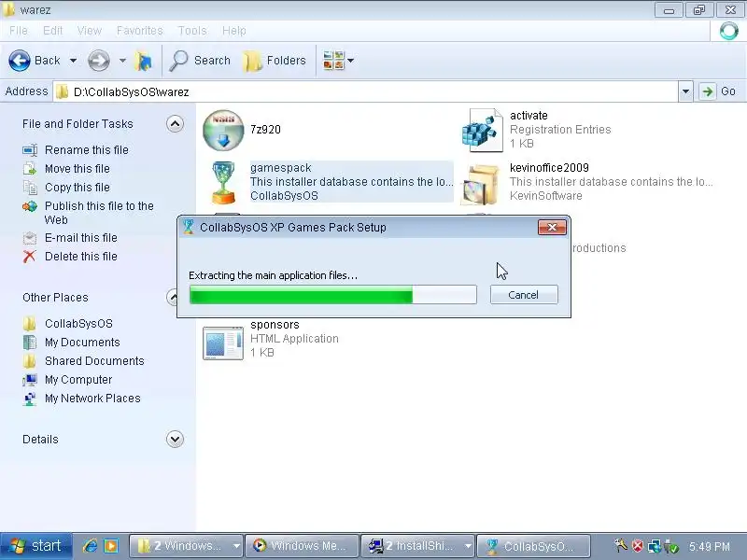This screenshot has width=747, height=560.
Task: Click Rename this file
Action: tap(87, 150)
